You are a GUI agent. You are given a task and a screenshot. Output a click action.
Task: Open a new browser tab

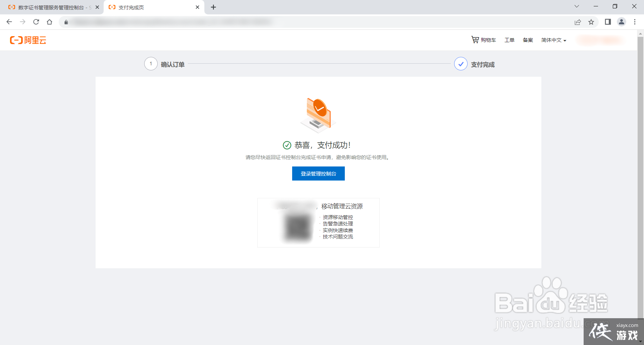pyautogui.click(x=213, y=7)
